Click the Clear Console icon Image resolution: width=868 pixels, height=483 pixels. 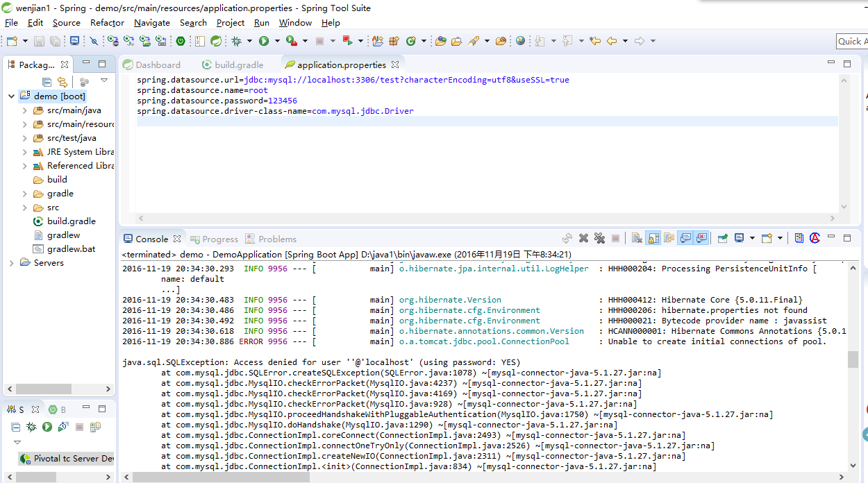(x=637, y=238)
